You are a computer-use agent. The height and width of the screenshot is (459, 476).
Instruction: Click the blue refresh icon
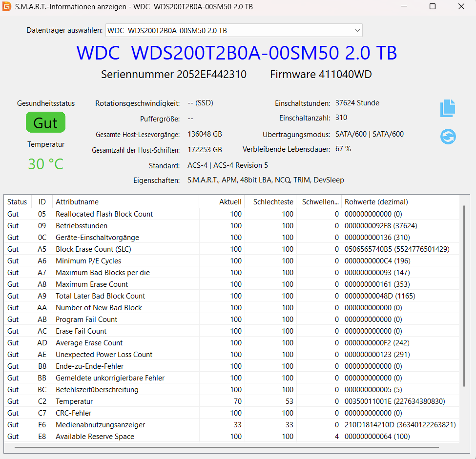point(447,137)
